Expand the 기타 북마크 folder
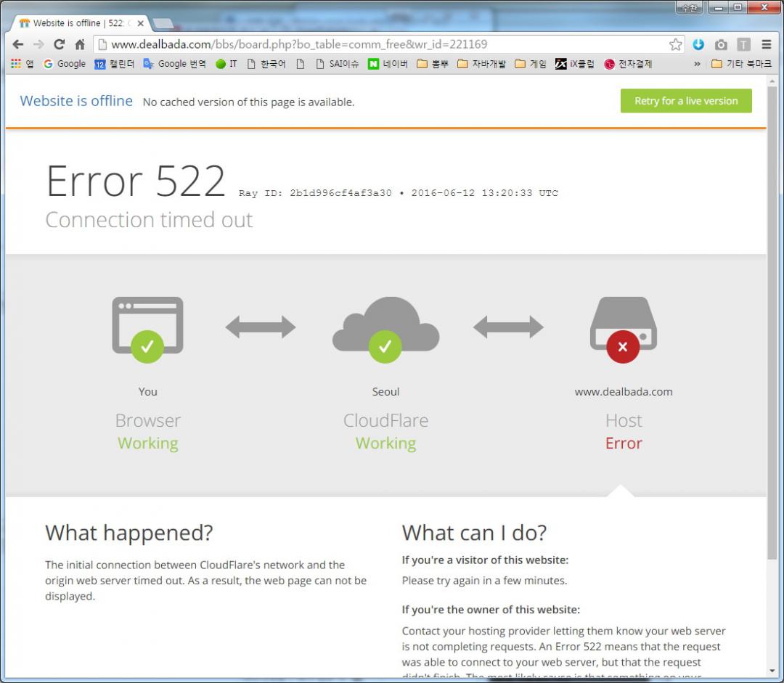 click(741, 64)
